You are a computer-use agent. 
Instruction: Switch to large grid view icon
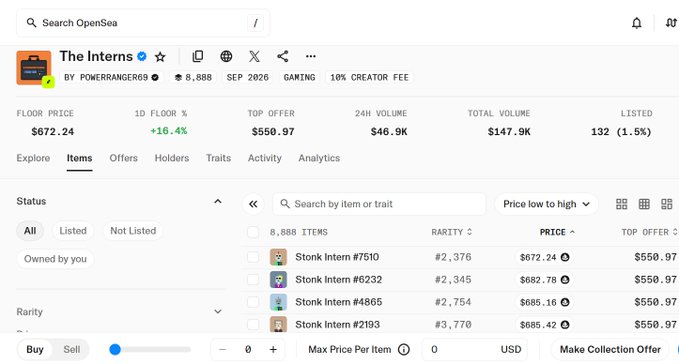pyautogui.click(x=621, y=204)
